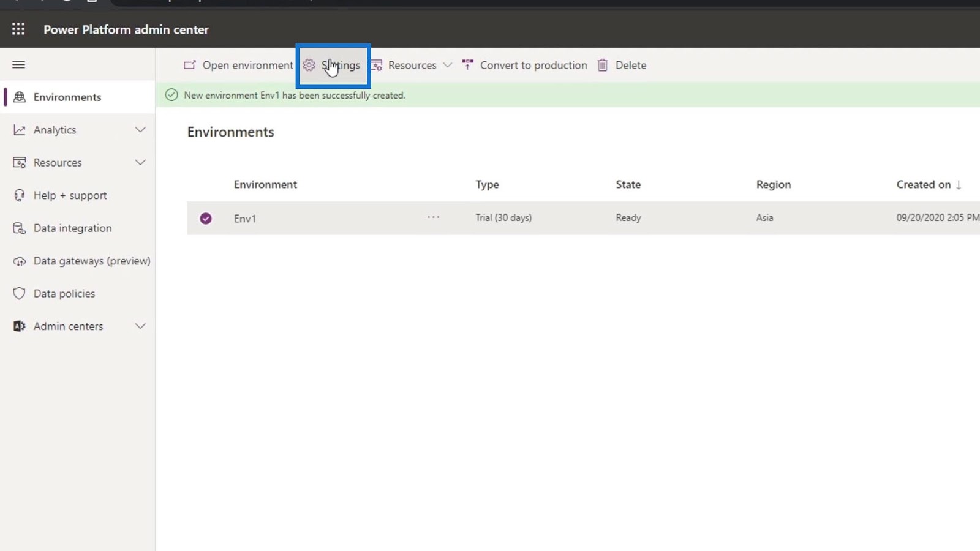The width and height of the screenshot is (980, 551).
Task: Click the Help + support headset icon
Action: (20, 195)
